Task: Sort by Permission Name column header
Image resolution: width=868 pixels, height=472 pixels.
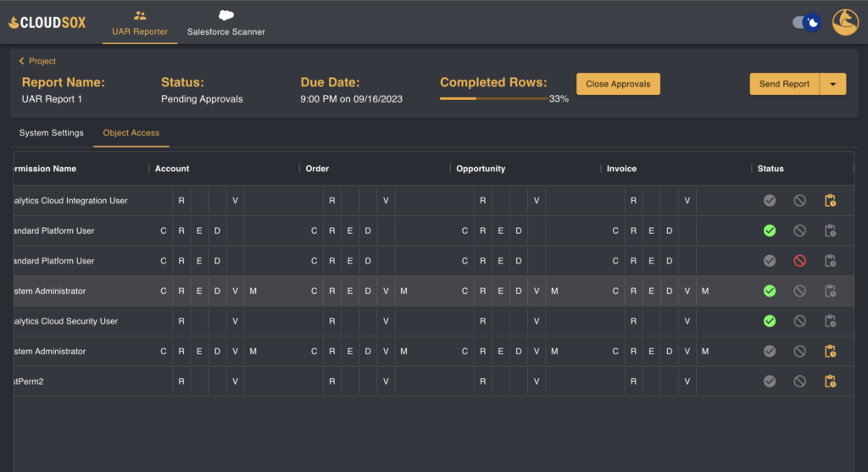Action: coord(45,169)
